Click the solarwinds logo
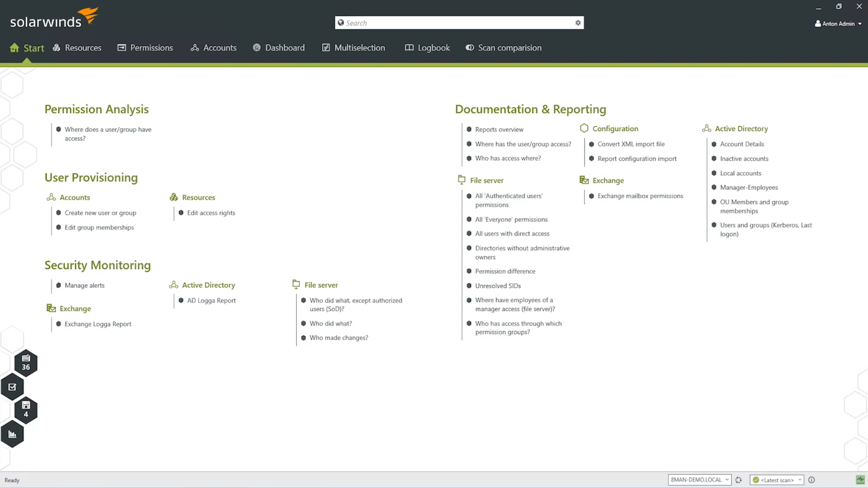Screen dimensions: 868x488 coord(54,18)
